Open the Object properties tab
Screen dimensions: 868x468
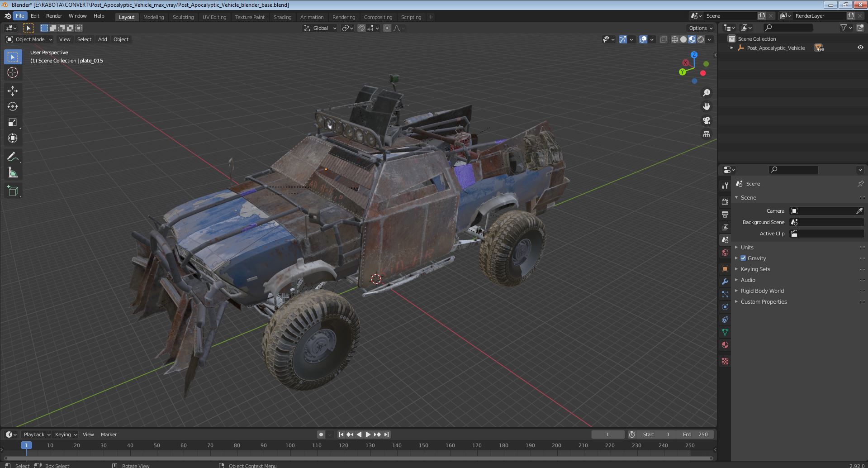pos(725,269)
